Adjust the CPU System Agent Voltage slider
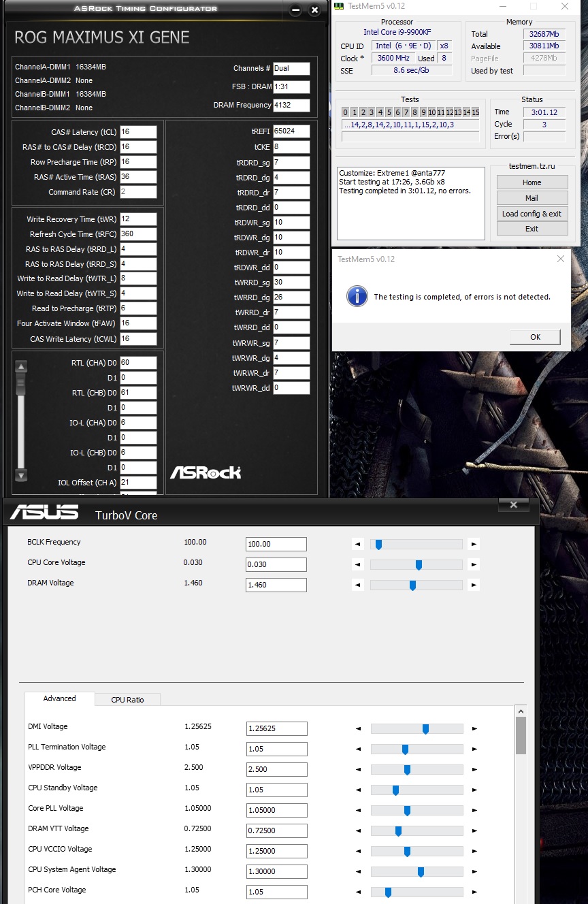Screen dimensions: 588x904 point(421,871)
